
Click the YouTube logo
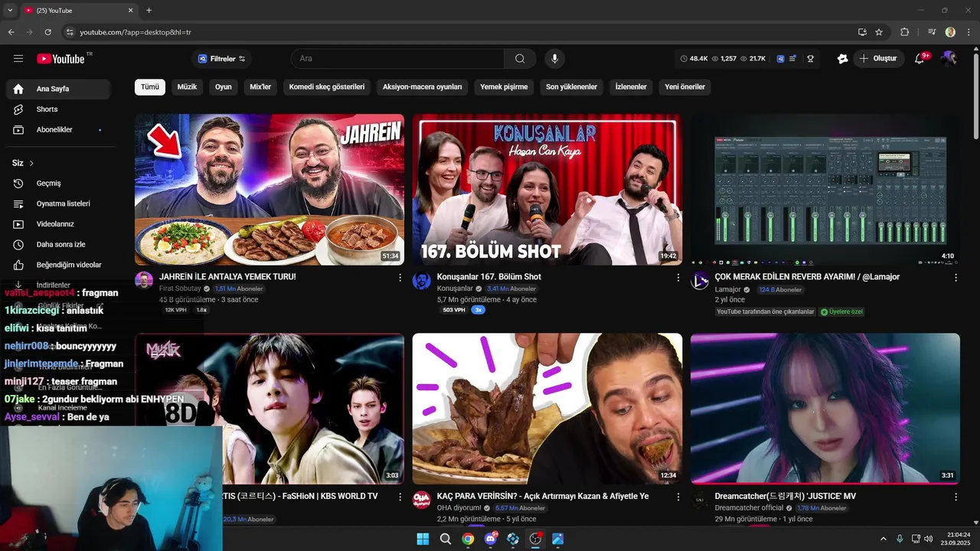[60, 59]
